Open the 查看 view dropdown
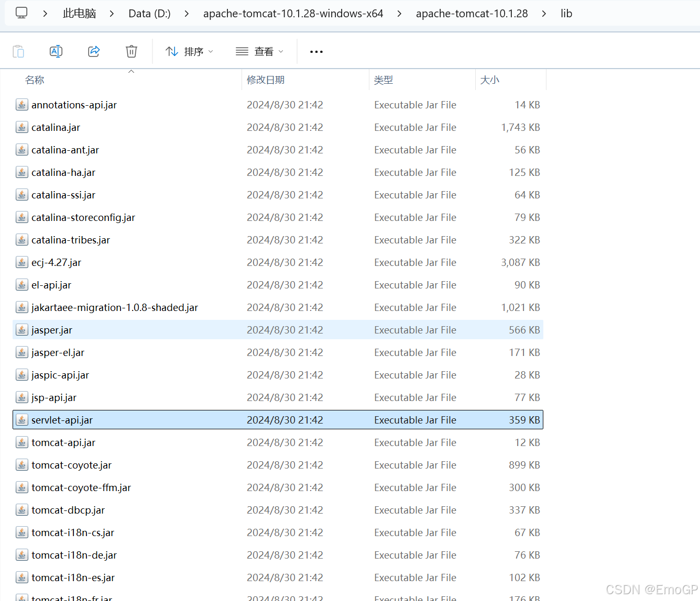Image resolution: width=700 pixels, height=601 pixels. (259, 51)
